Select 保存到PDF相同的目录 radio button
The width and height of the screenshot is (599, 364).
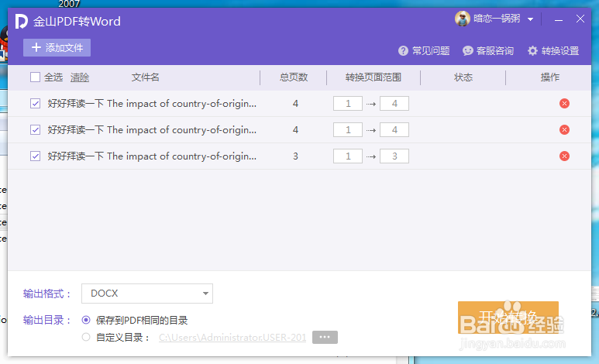point(86,320)
